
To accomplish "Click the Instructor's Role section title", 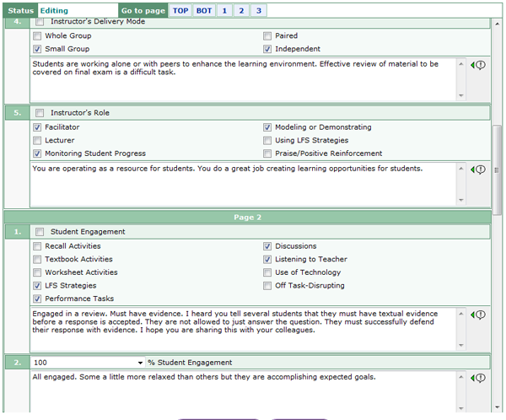I will tap(80, 113).
